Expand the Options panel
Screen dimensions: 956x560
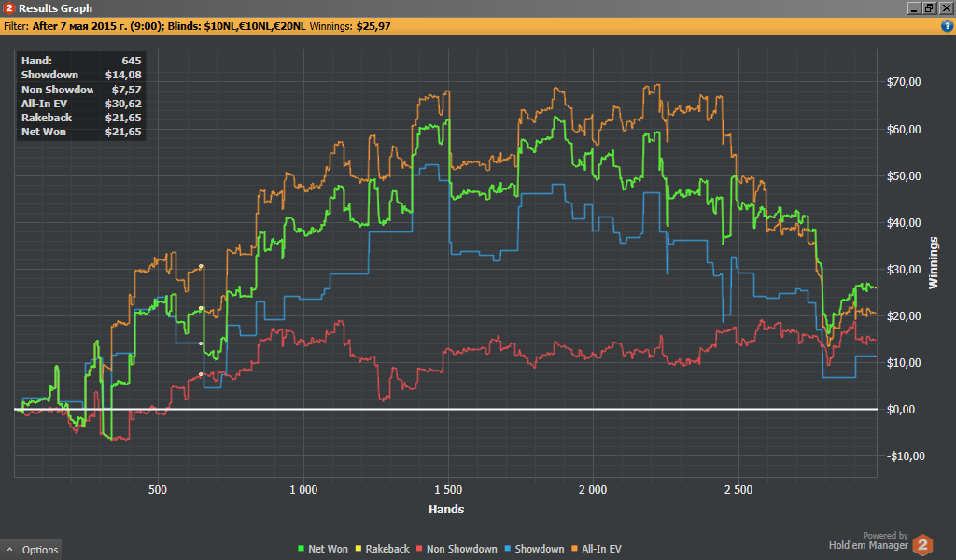coord(31,549)
